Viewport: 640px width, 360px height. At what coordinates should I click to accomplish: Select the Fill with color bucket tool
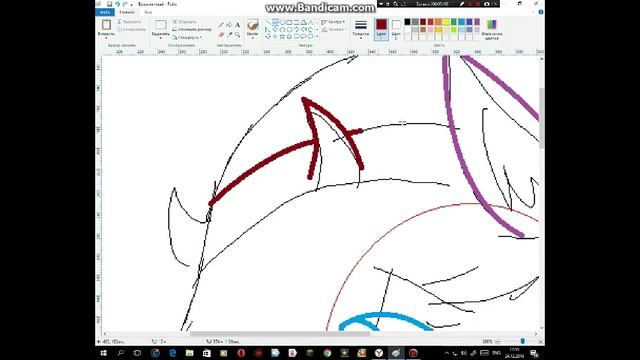(x=229, y=25)
